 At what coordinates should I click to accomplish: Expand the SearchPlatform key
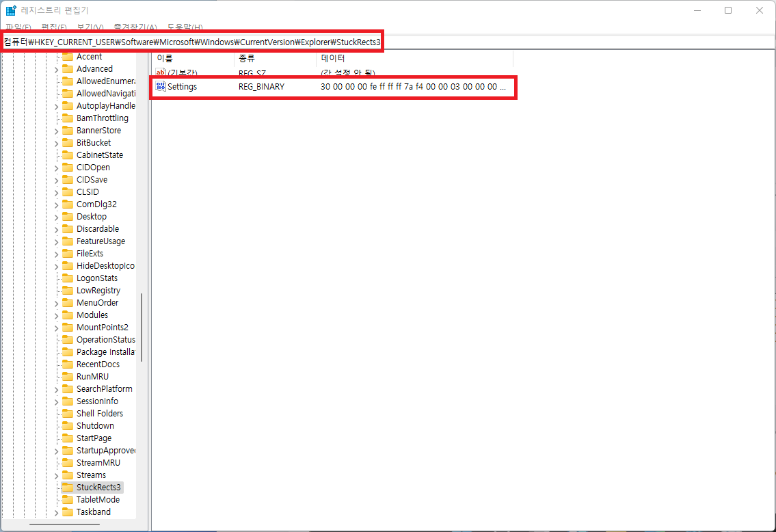click(57, 390)
